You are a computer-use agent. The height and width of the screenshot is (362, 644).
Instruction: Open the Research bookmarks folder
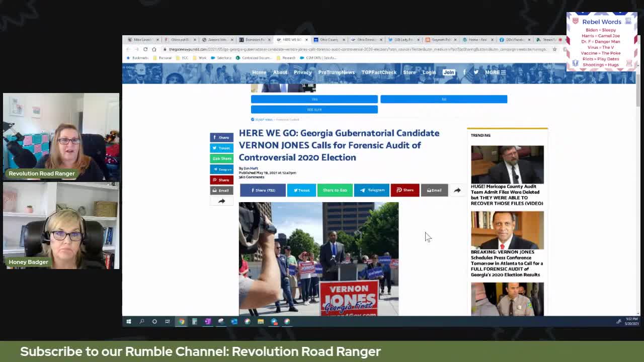286,58
